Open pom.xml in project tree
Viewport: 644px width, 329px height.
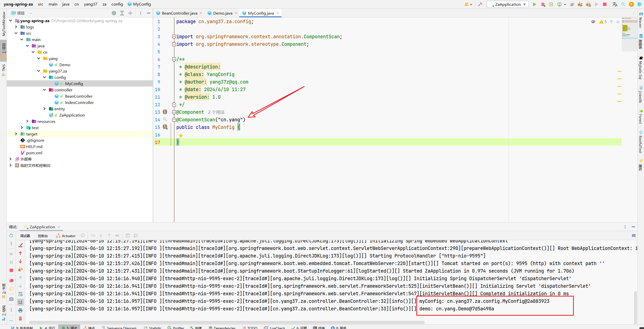tap(34, 153)
